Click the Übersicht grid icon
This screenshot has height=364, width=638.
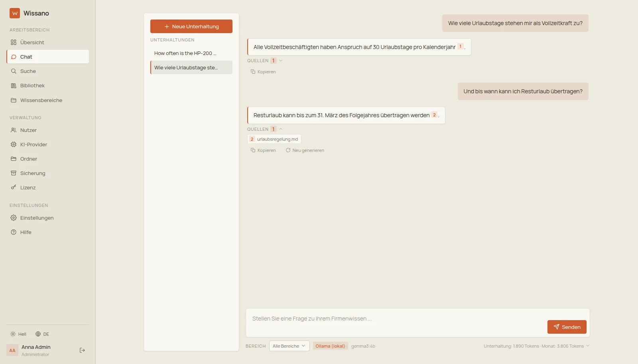point(14,42)
